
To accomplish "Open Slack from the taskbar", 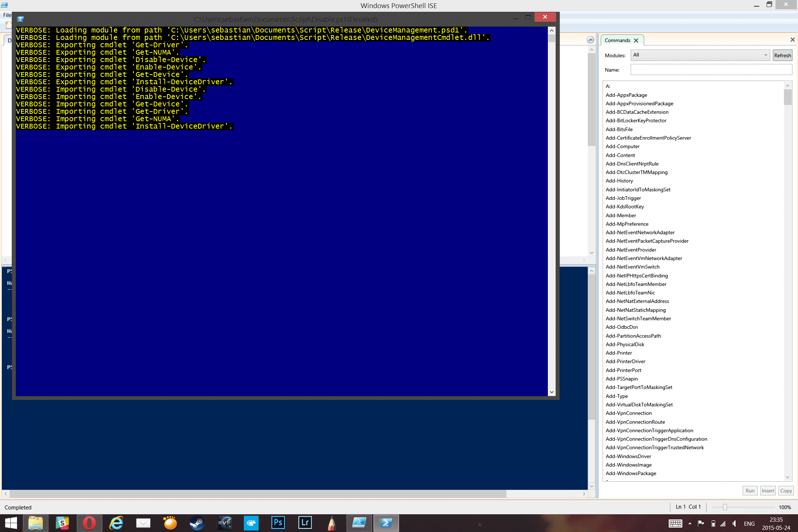I will point(62,523).
